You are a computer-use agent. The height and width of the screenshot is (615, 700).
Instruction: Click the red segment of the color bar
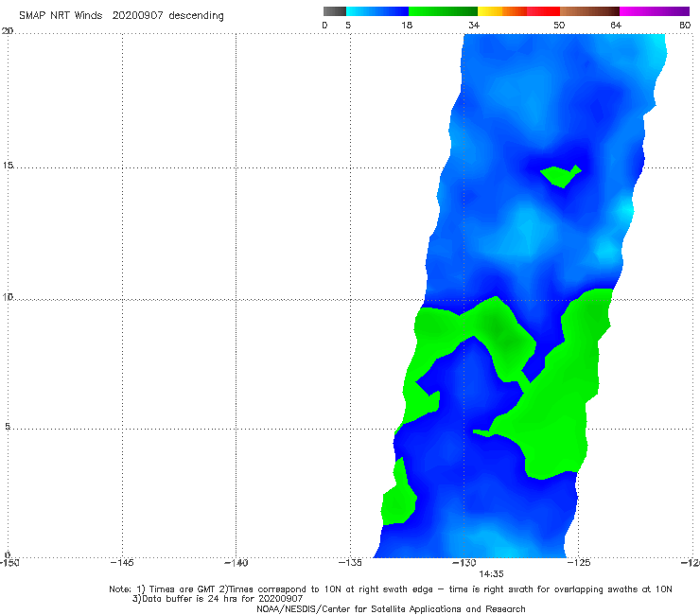click(543, 11)
